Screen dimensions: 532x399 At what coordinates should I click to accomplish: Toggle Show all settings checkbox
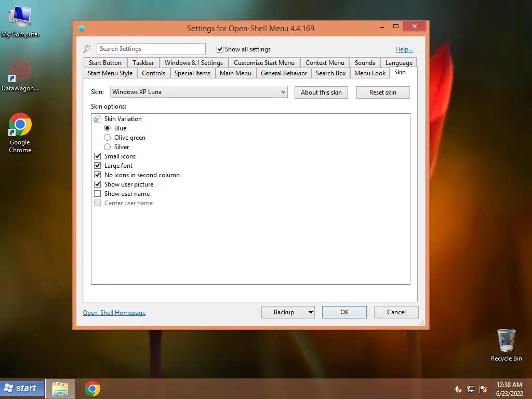tap(220, 49)
